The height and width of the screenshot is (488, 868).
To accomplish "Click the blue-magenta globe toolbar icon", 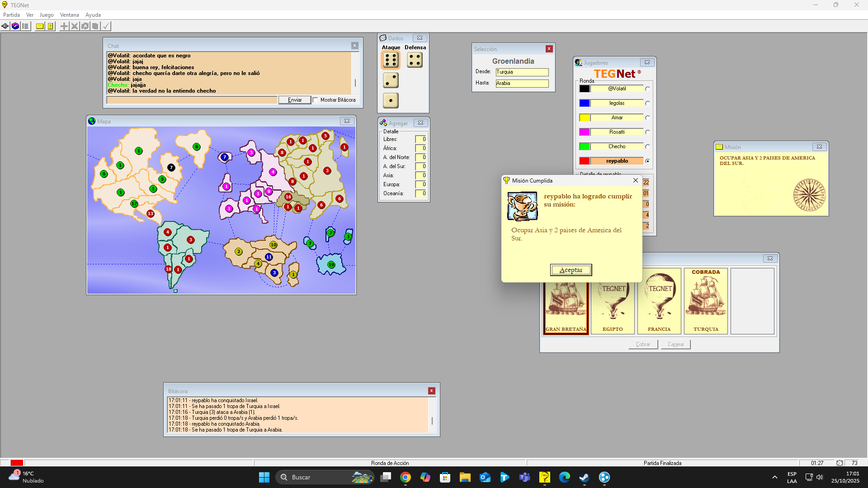I will pos(15,26).
